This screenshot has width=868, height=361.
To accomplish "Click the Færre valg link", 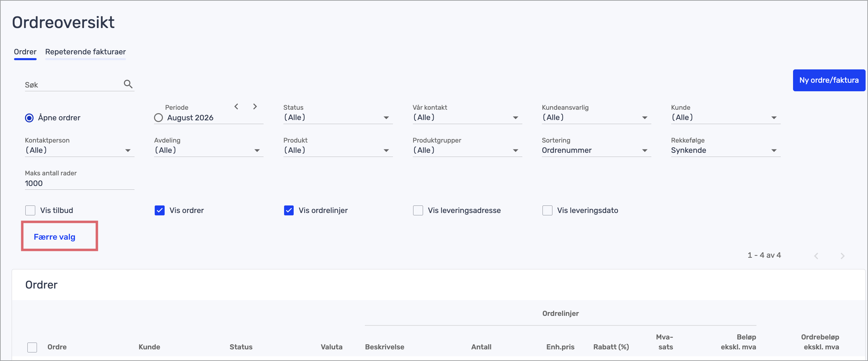I will (x=54, y=237).
